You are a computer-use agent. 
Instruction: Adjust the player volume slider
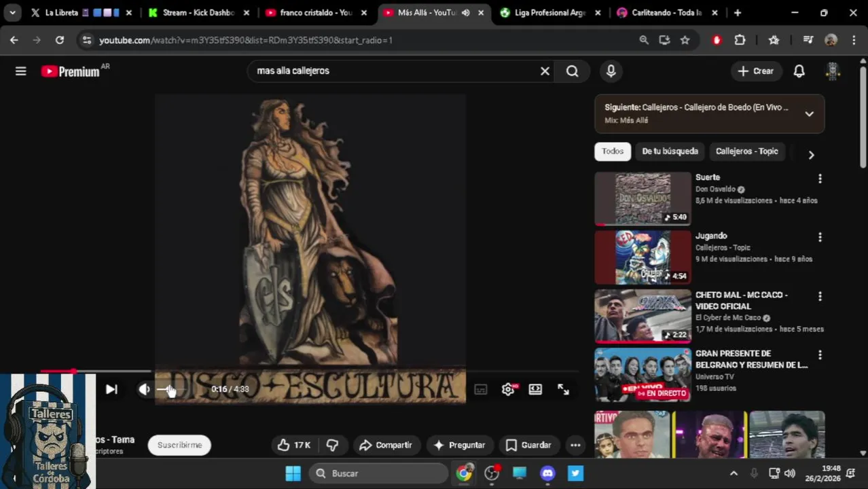click(170, 389)
